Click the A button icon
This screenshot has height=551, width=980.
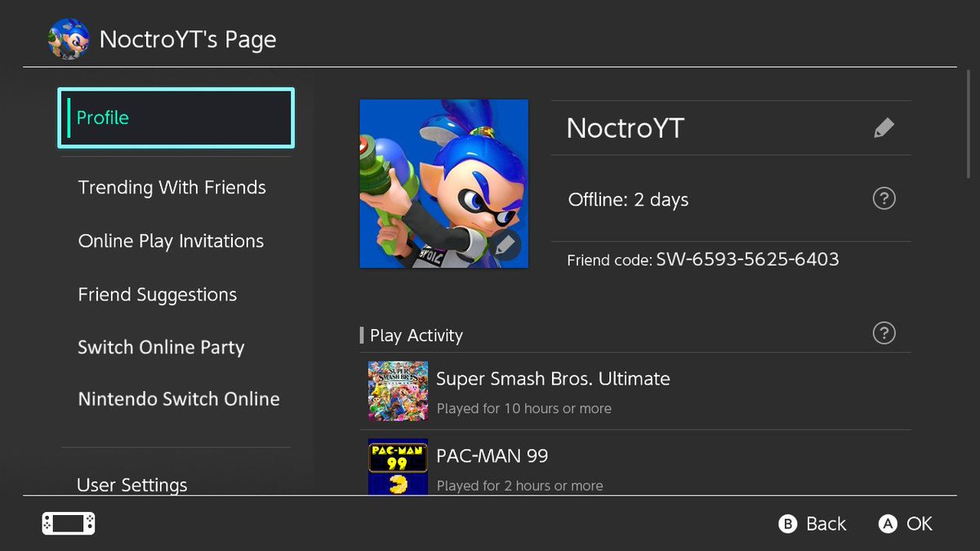888,524
